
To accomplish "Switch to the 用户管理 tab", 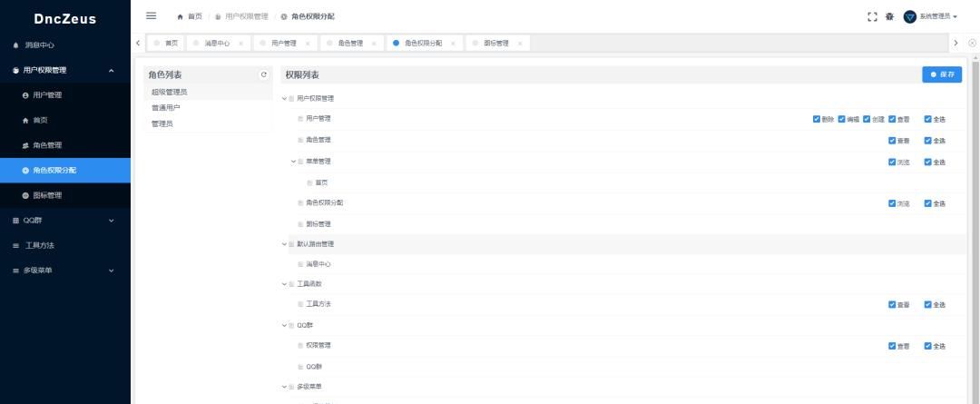I will pyautogui.click(x=284, y=44).
